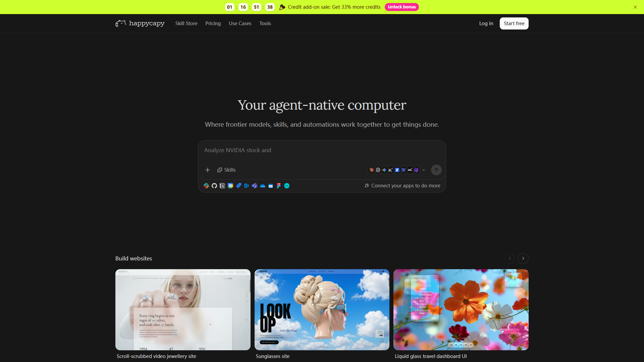This screenshot has height=362, width=644.
Task: Click the 'Your agent-native computer' headline
Action: pos(322,105)
